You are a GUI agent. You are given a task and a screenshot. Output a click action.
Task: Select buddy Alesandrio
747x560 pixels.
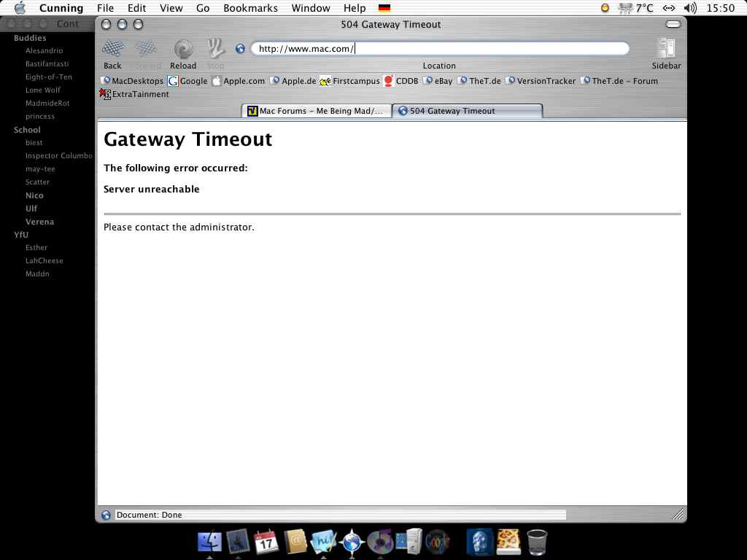(44, 50)
